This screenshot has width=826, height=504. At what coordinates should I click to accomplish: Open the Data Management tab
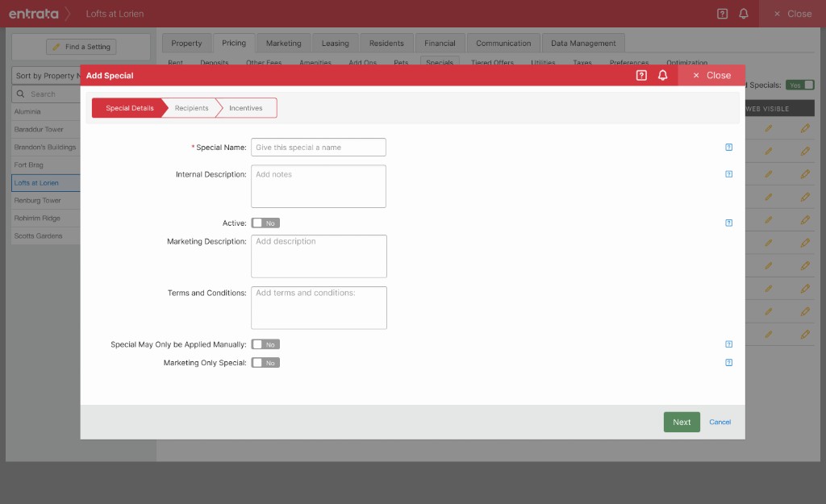(583, 44)
